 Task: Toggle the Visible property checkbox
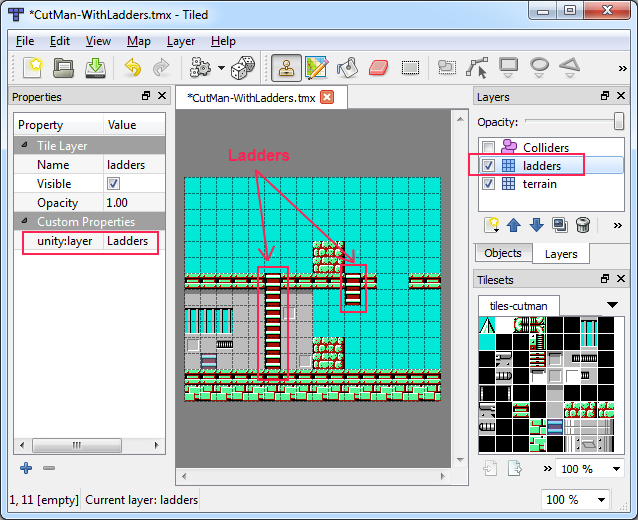point(114,184)
